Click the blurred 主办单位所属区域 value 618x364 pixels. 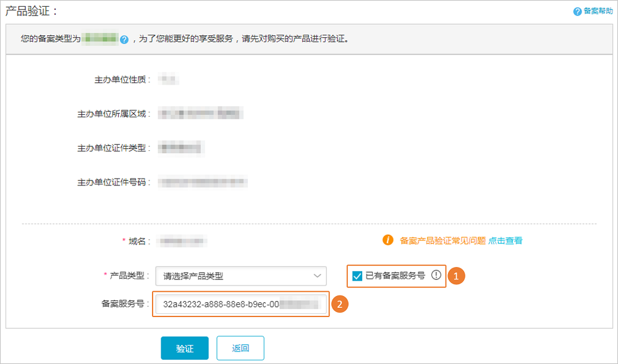[199, 114]
